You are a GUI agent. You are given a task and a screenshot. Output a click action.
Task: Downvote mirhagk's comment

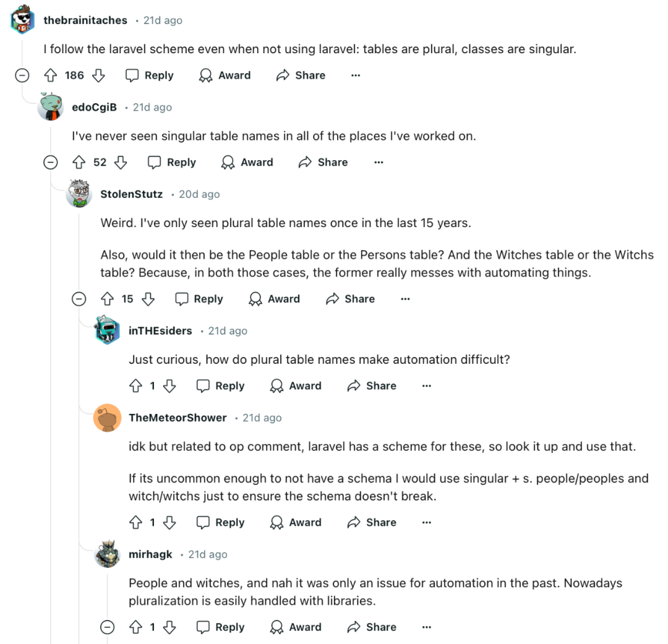click(169, 627)
